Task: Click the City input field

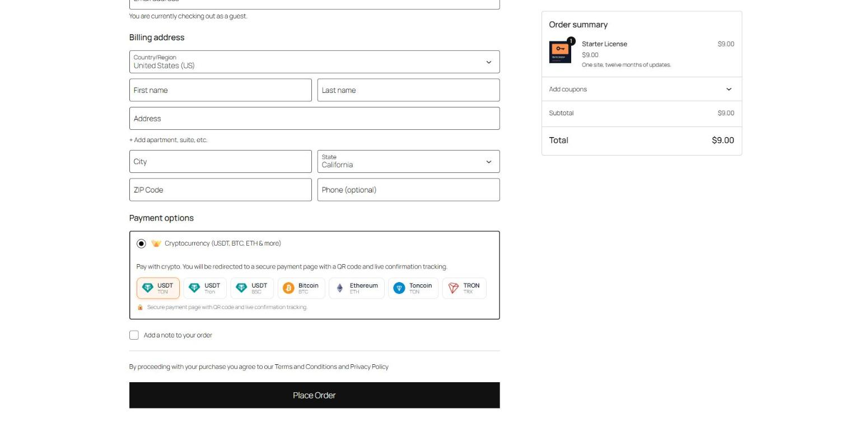Action: pos(220,162)
